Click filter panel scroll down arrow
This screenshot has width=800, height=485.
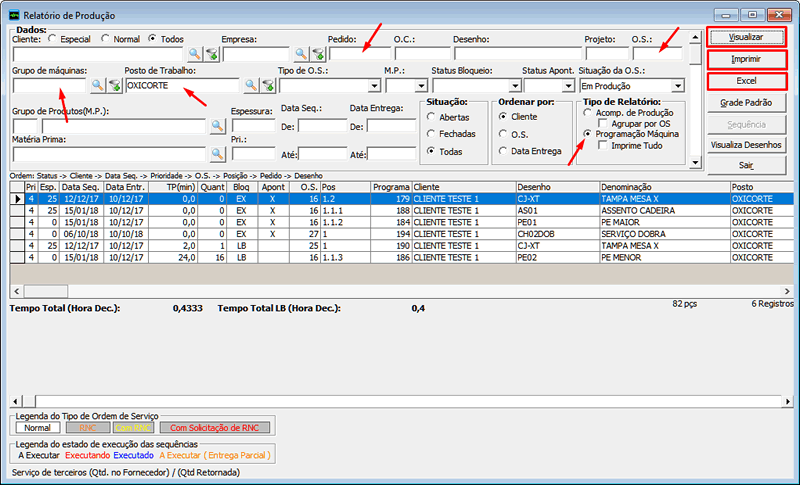coord(695,163)
